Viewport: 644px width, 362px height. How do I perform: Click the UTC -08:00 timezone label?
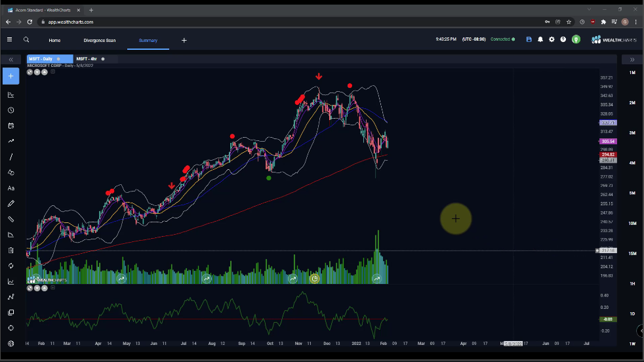[x=474, y=39]
